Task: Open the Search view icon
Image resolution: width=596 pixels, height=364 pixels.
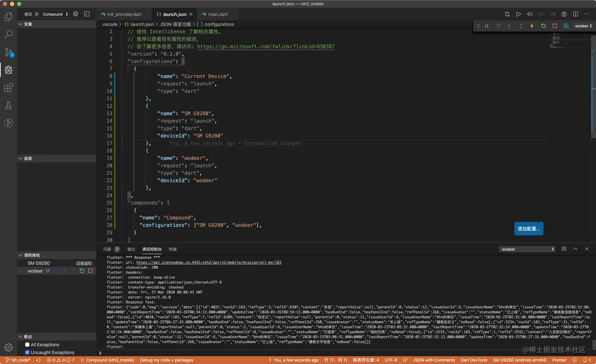Action: click(x=8, y=35)
